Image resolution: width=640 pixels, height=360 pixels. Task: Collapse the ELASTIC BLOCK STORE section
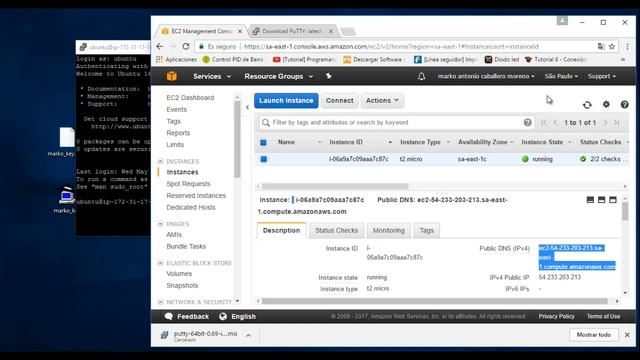pos(160,263)
